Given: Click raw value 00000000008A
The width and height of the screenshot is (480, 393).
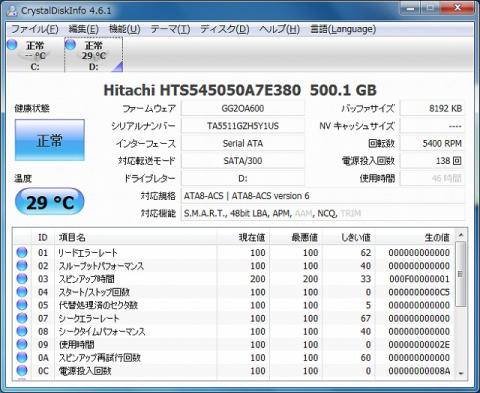Looking at the screenshot, I should coord(419,371).
